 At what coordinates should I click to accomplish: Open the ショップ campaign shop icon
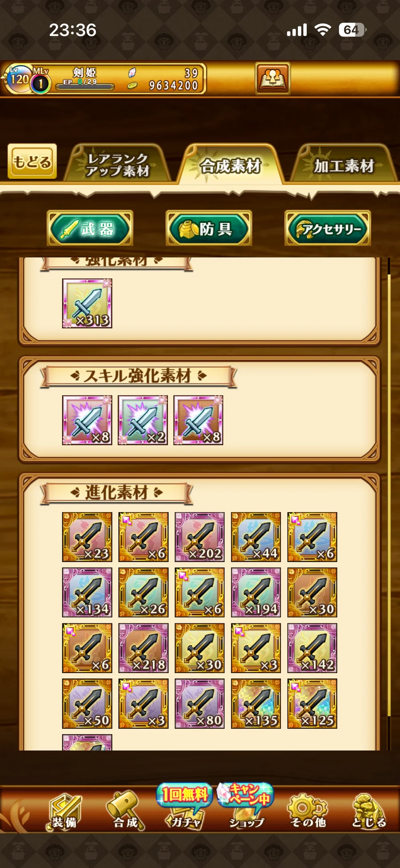click(x=246, y=806)
